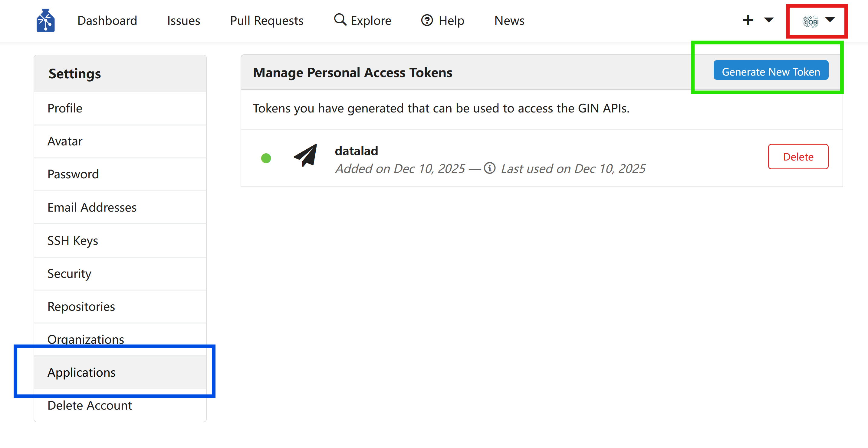Select Applications in settings sidebar
The height and width of the screenshot is (448, 868).
click(81, 373)
